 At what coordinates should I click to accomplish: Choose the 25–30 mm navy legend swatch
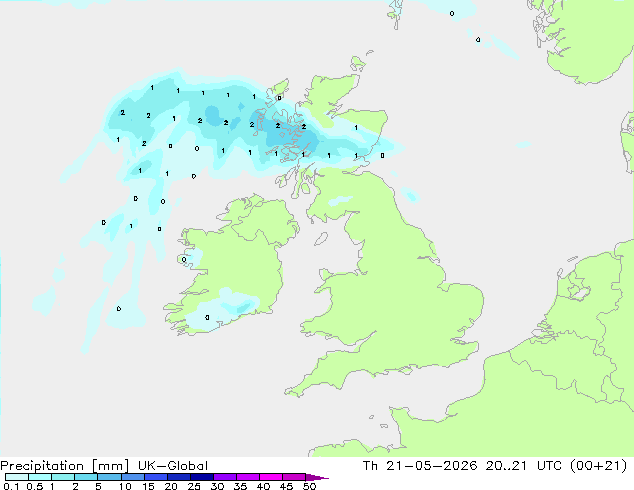tap(202, 477)
